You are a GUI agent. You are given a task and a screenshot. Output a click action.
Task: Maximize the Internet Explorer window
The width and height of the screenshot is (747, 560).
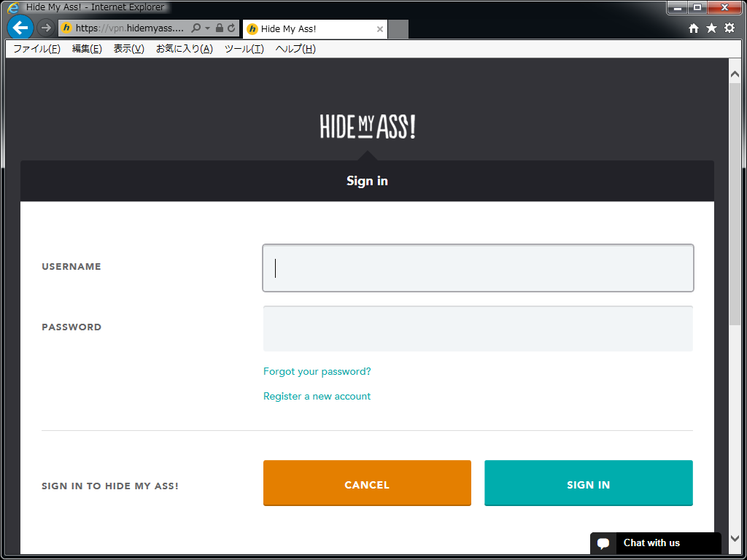pos(697,7)
